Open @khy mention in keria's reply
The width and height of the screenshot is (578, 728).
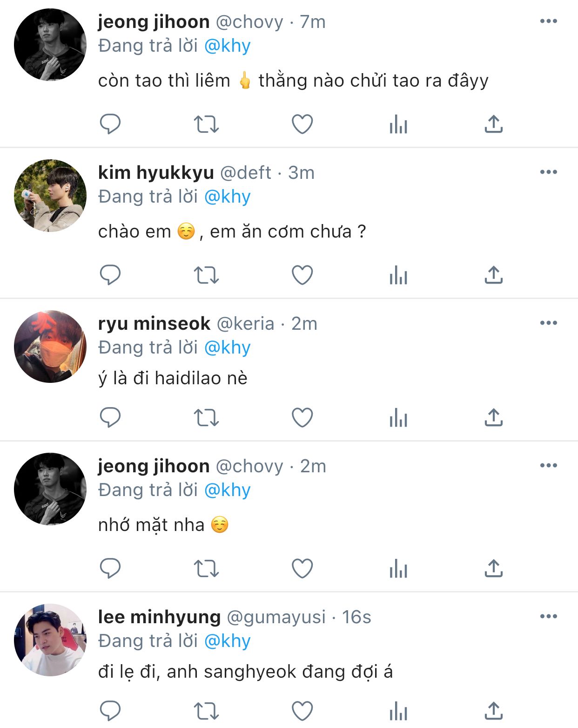pyautogui.click(x=227, y=347)
